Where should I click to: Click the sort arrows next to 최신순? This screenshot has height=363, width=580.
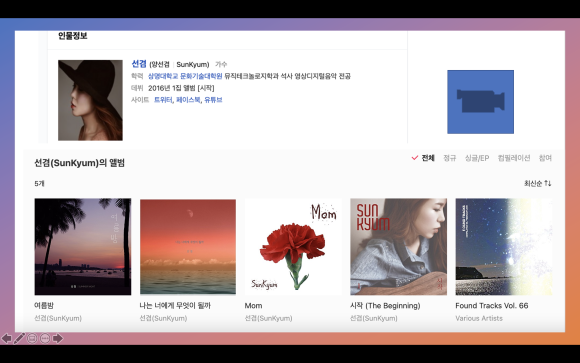point(548,183)
